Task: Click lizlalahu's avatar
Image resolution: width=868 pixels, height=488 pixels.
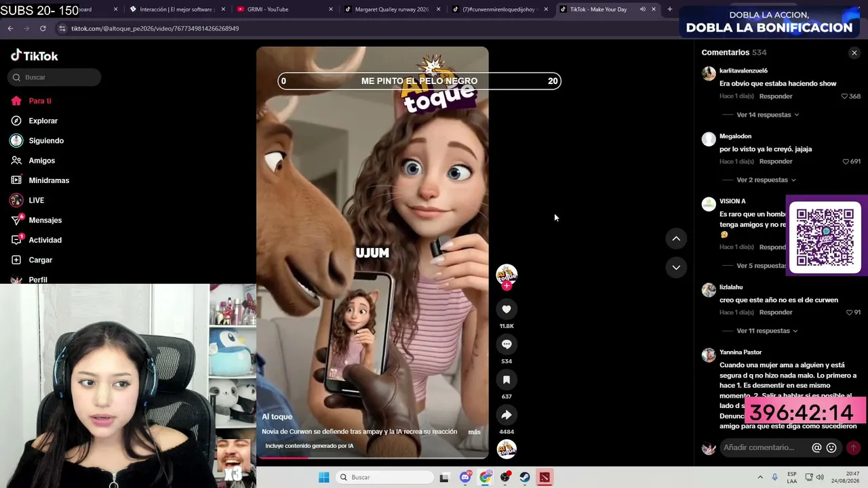Action: 709,290
